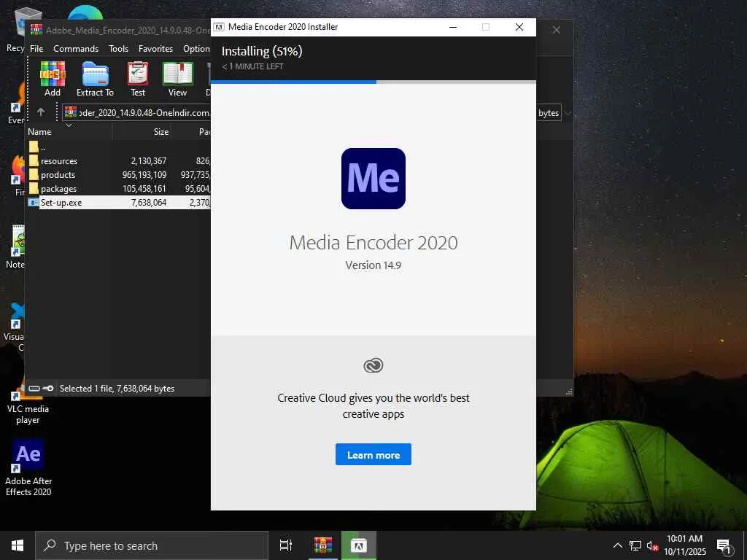
Task: Click the resources folder icon
Action: click(34, 160)
